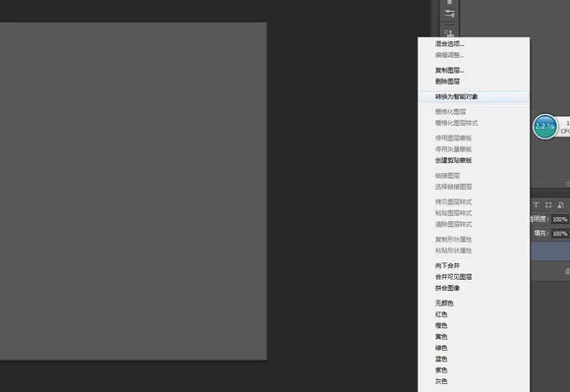Click 选择链接图层 menu entry
This screenshot has height=392, width=570.
(x=453, y=187)
